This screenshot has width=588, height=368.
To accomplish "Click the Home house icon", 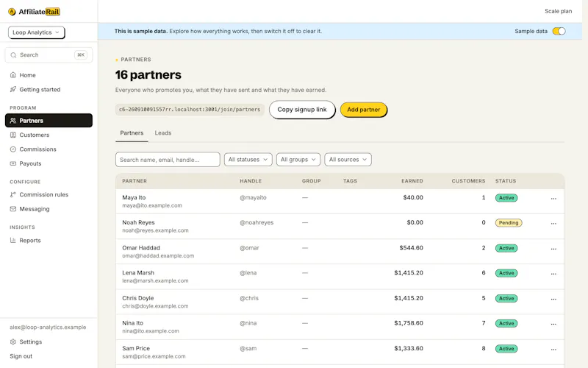I will [13, 75].
